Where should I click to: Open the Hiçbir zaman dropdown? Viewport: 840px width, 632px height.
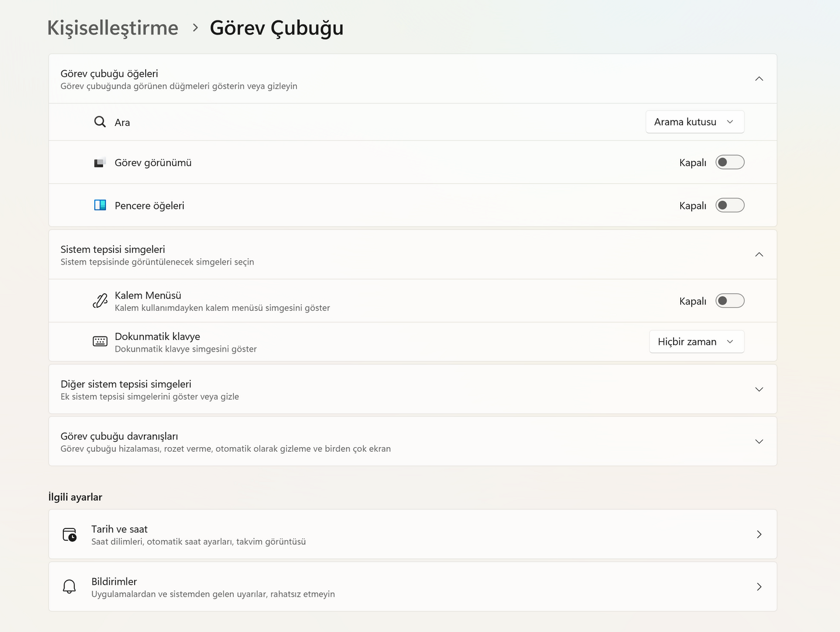pos(696,342)
